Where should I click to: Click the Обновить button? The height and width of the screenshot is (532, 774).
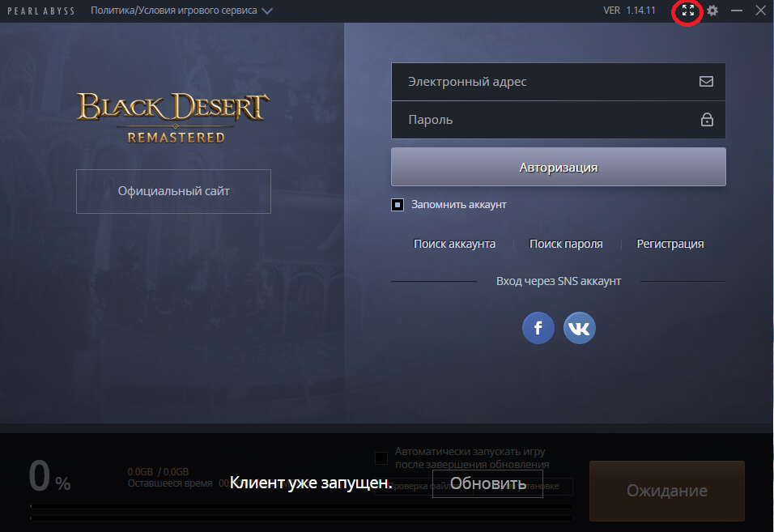[487, 483]
